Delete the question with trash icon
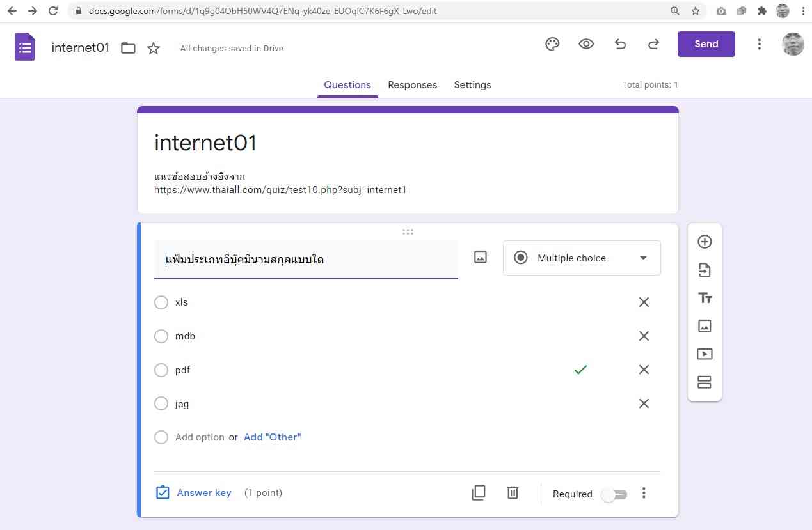 (x=513, y=492)
